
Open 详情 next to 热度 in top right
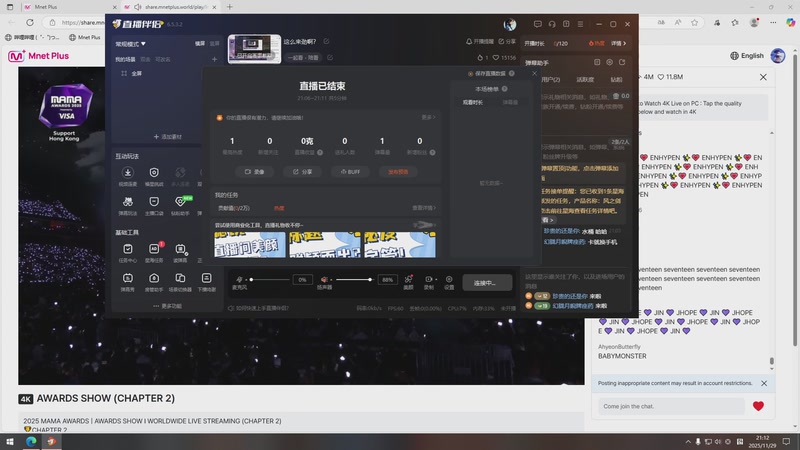click(618, 43)
